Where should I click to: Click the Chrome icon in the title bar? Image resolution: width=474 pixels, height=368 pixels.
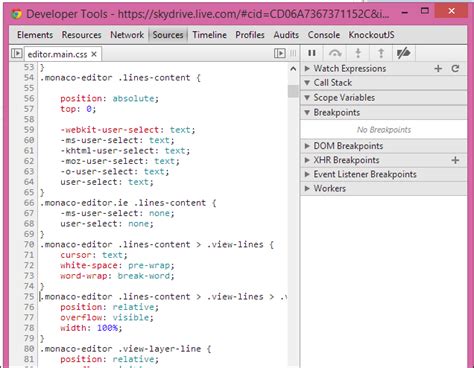[x=17, y=14]
